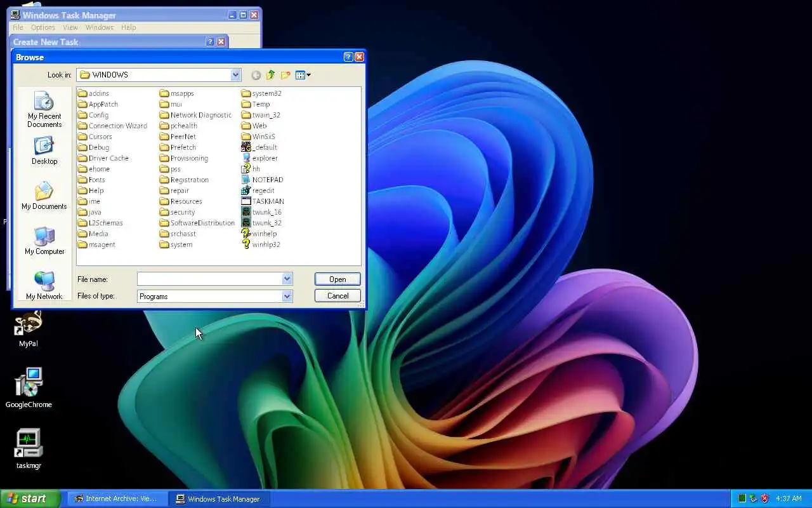Select the Fonts folder
Screen dimensions: 812x508
tap(91, 180)
